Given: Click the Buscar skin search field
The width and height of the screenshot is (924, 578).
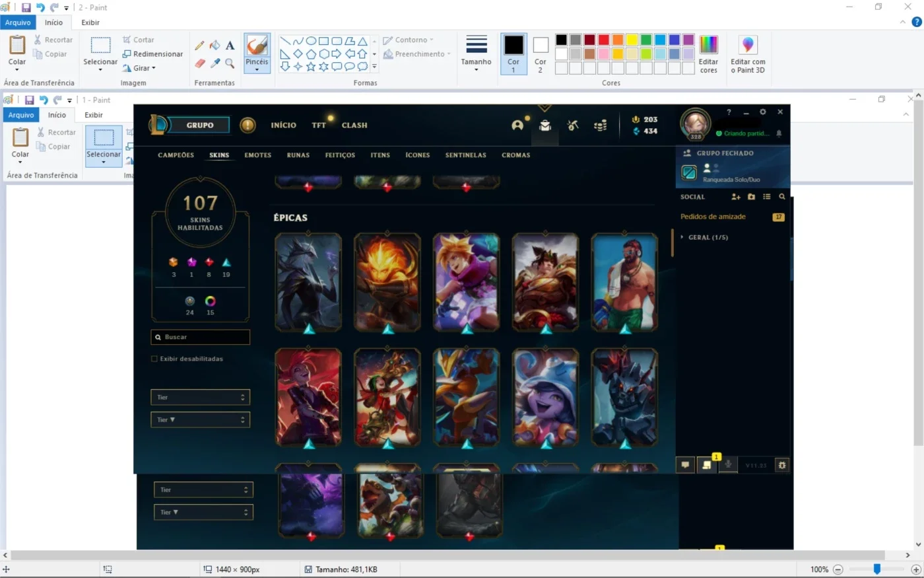Looking at the screenshot, I should tap(200, 337).
